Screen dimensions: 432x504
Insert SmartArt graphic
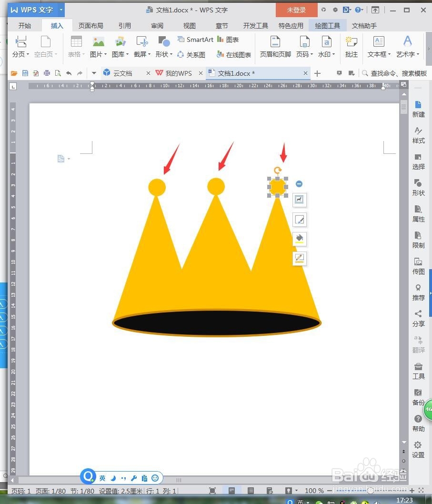[x=195, y=40]
